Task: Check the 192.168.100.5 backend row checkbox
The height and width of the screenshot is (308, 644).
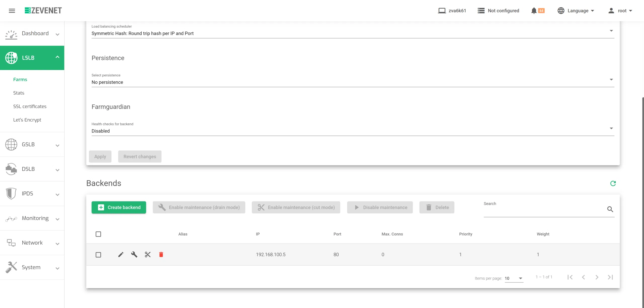Action: click(x=98, y=255)
